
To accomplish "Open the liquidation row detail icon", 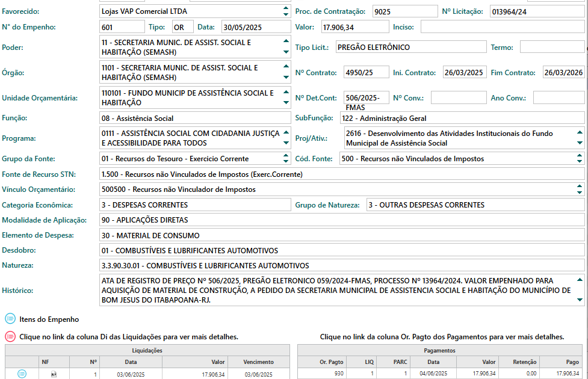I will point(22,374).
